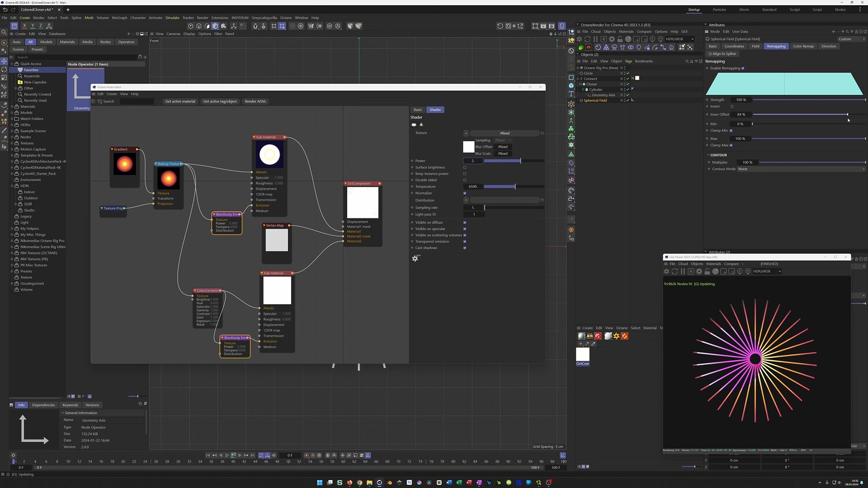868x488 pixels.
Task: Open the HDR/sRGB dropdown in Octane toolbar
Action: (680, 39)
